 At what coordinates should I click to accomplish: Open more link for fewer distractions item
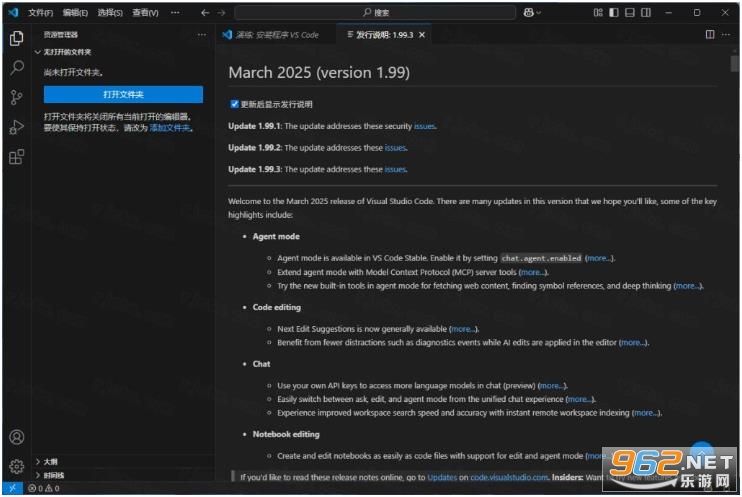coord(633,342)
